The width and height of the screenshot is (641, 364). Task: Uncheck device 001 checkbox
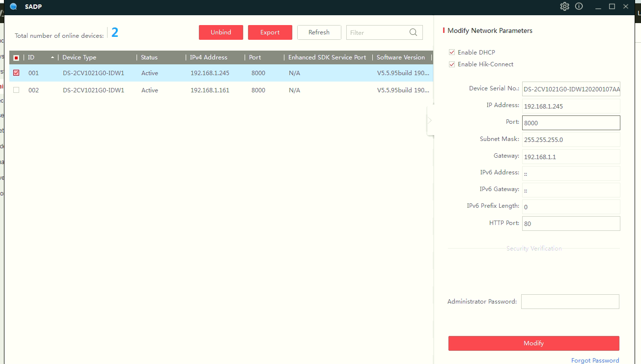click(x=16, y=73)
